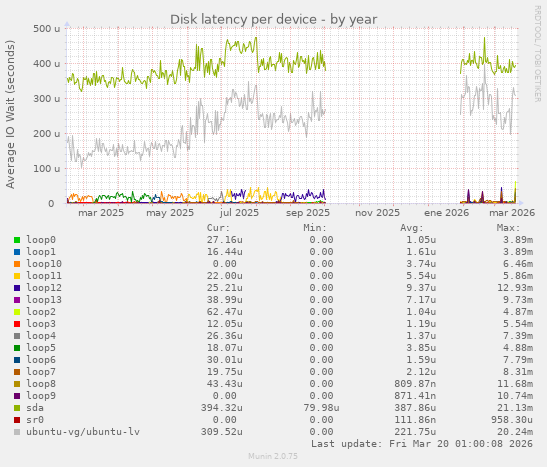547x467 pixels.
Task: Click the Cur: column header
Action: (x=218, y=228)
